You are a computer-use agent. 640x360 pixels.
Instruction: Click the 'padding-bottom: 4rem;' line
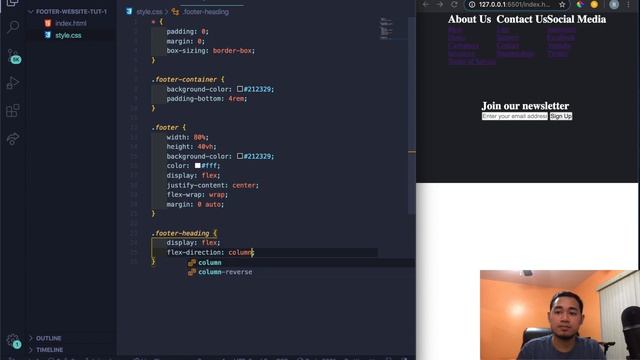207,99
